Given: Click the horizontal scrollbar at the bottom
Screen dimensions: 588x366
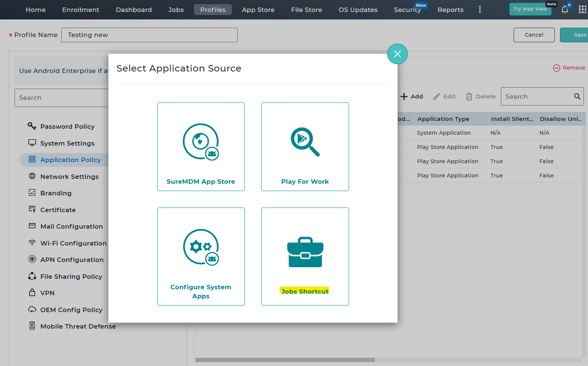Looking at the screenshot, I should pos(285,360).
